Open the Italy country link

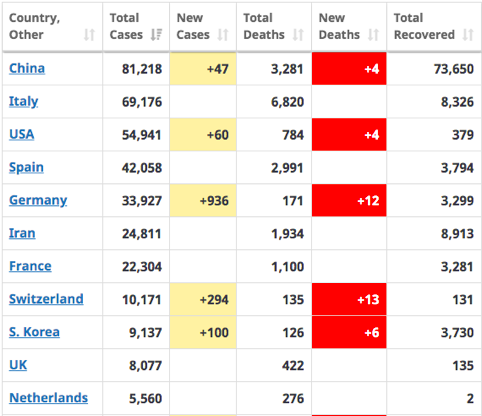tap(24, 101)
